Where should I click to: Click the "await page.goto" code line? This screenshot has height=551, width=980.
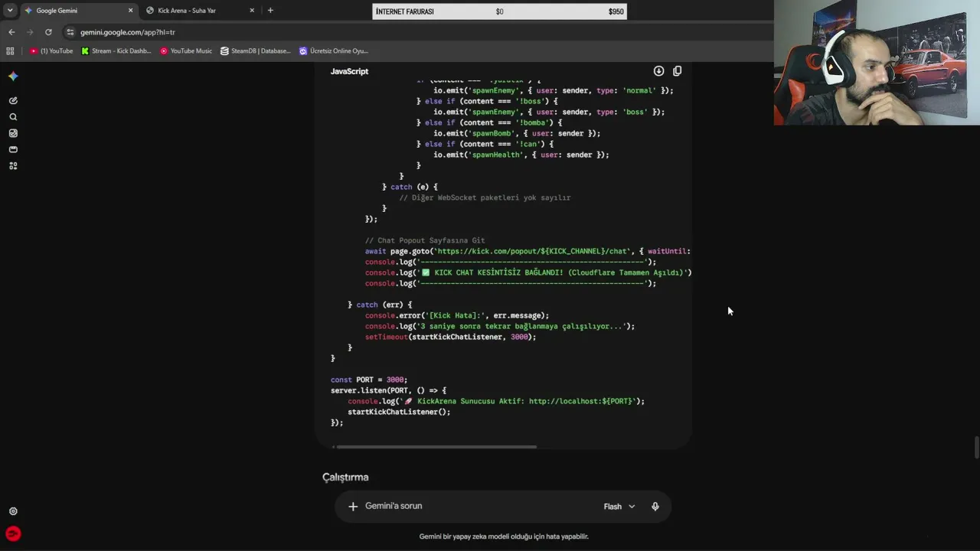pos(528,251)
